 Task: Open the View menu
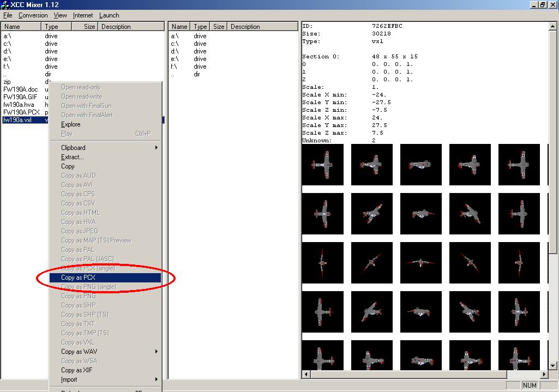coord(60,15)
